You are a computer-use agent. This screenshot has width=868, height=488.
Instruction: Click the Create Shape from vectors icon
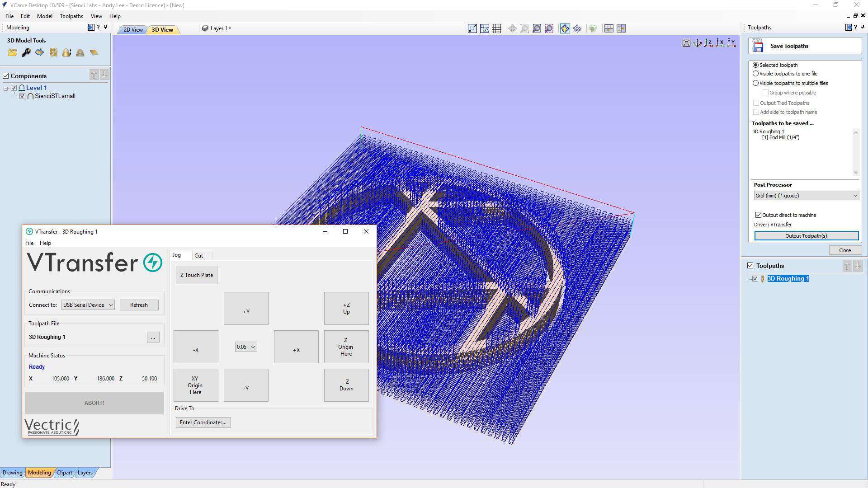point(40,53)
